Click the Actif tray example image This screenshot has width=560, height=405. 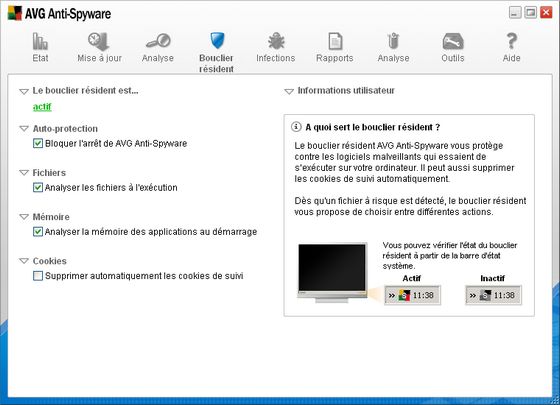[x=412, y=295]
